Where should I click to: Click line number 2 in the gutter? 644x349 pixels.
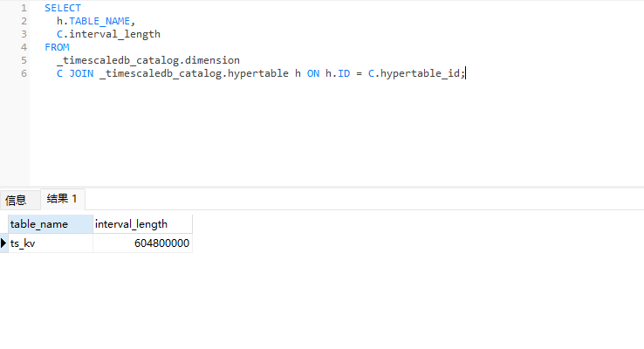coord(24,21)
